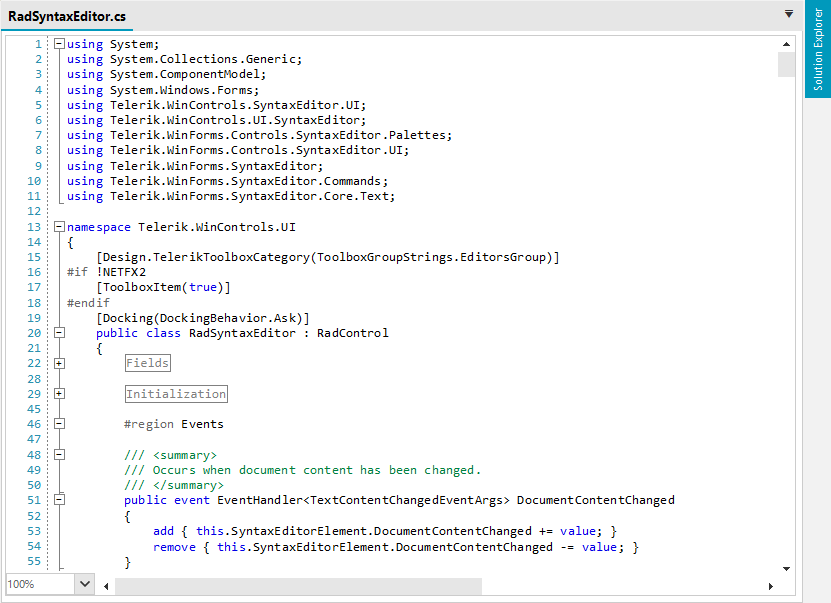Click line number 12 in the margin
The width and height of the screenshot is (831, 603).
[34, 211]
